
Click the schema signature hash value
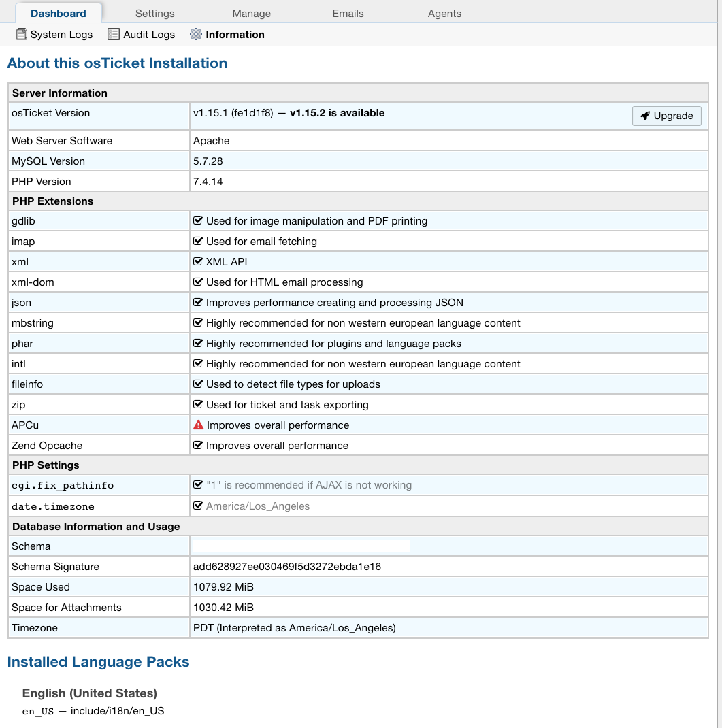(287, 567)
